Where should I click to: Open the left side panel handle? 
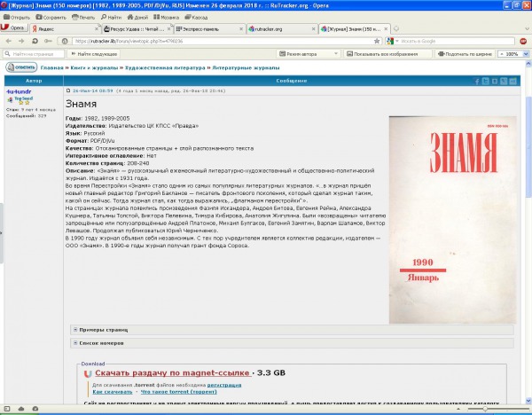tap(2, 233)
